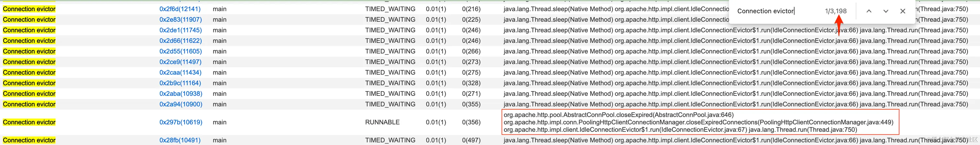Click the 0(275) value cell
Image resolution: width=980 pixels, height=145 pixels.
pos(471,72)
